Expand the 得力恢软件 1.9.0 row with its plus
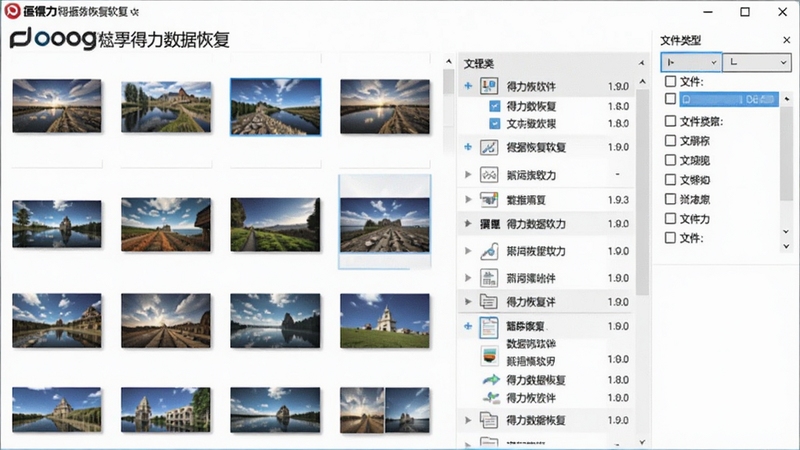Image resolution: width=800 pixels, height=450 pixels. point(468,86)
